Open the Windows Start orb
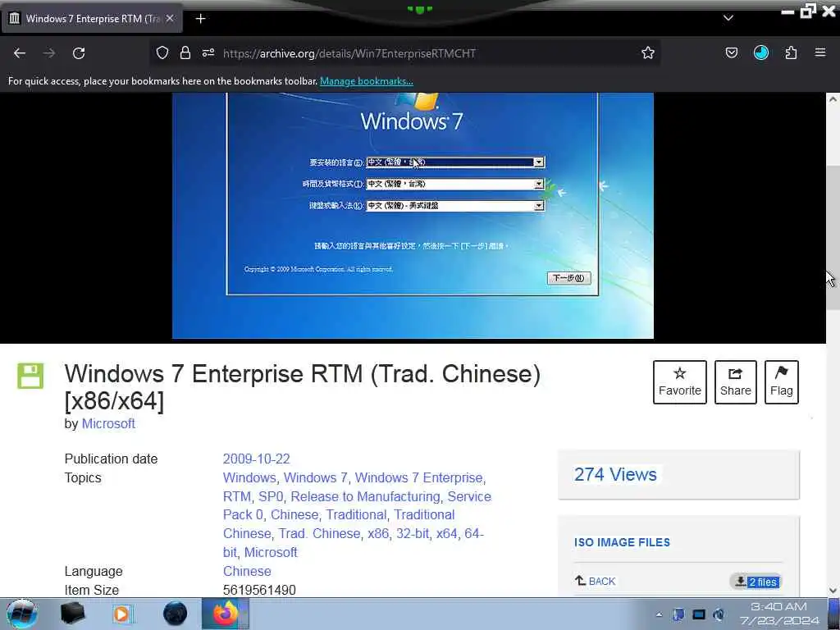 click(22, 614)
